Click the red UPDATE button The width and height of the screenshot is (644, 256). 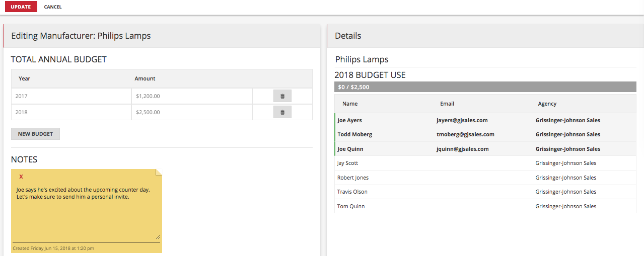point(21,7)
